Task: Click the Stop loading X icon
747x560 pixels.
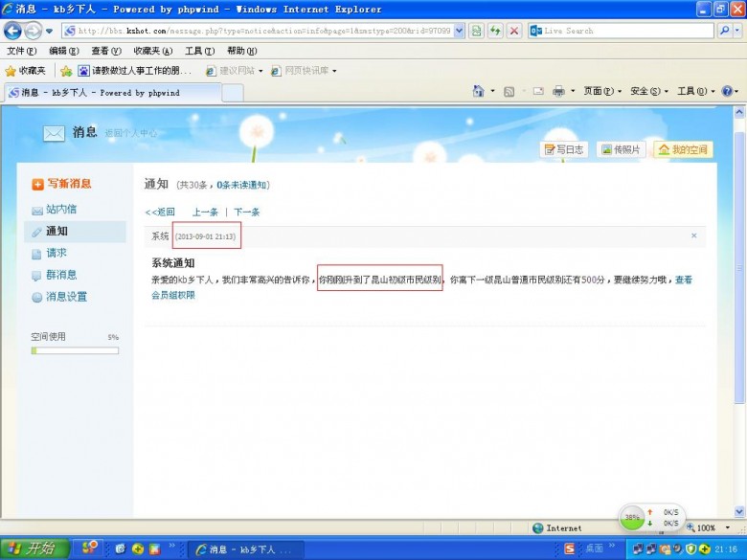Action: click(x=514, y=31)
